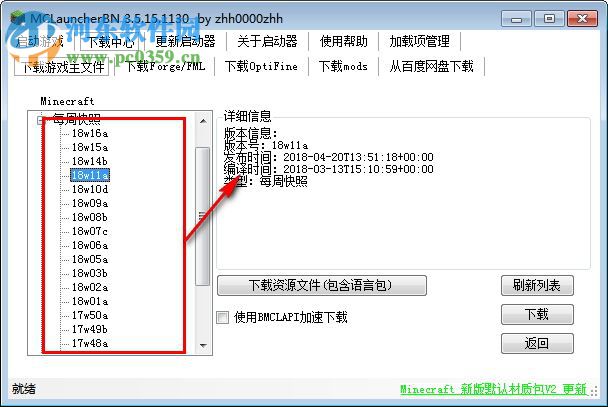Select version 17w48a
The width and height of the screenshot is (608, 407).
(90, 343)
